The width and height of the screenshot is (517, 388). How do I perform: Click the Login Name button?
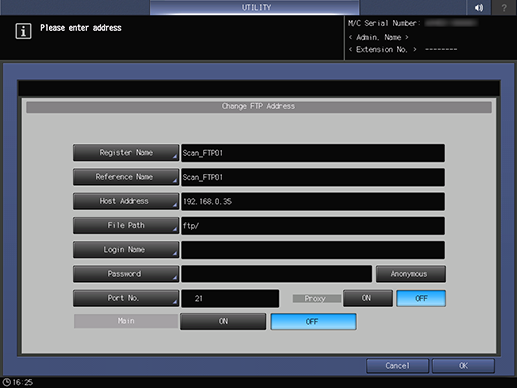click(x=126, y=250)
